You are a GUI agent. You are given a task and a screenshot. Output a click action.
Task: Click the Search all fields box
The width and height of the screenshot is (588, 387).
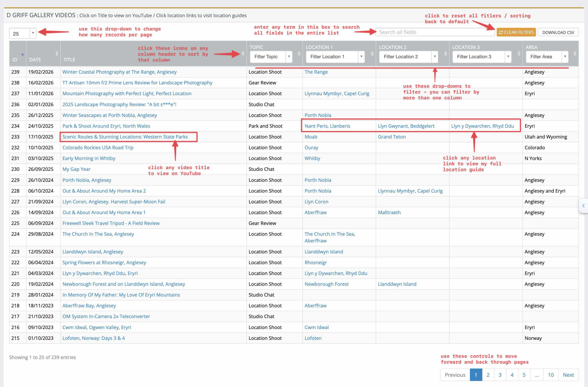tap(434, 32)
